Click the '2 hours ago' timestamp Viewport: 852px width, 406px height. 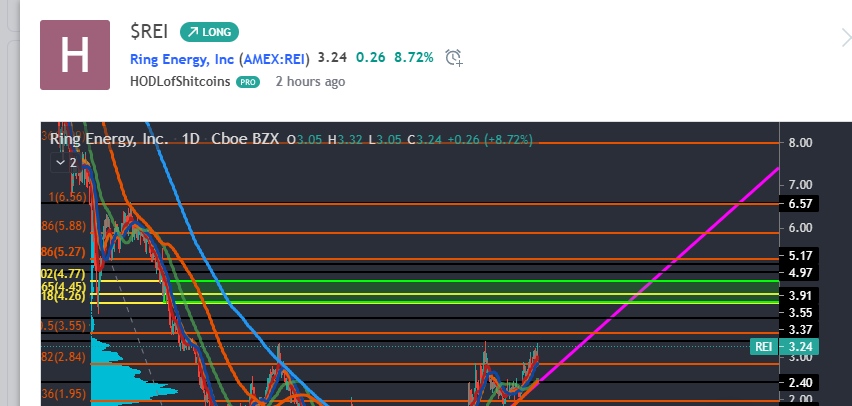coord(310,82)
